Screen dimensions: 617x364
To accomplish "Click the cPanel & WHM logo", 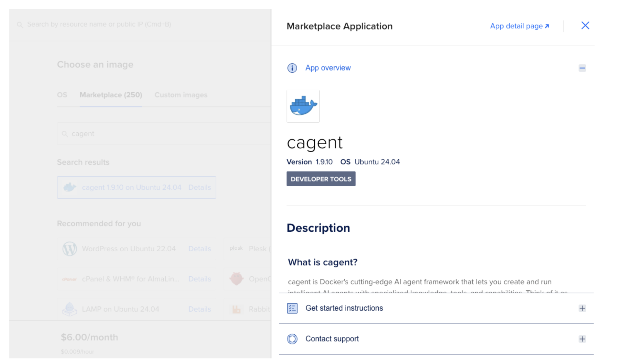I will click(69, 279).
